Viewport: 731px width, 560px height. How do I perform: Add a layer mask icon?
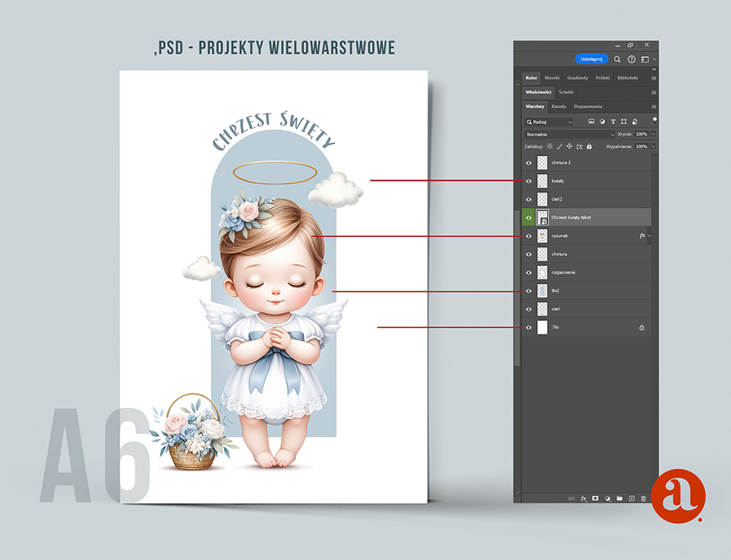click(596, 498)
